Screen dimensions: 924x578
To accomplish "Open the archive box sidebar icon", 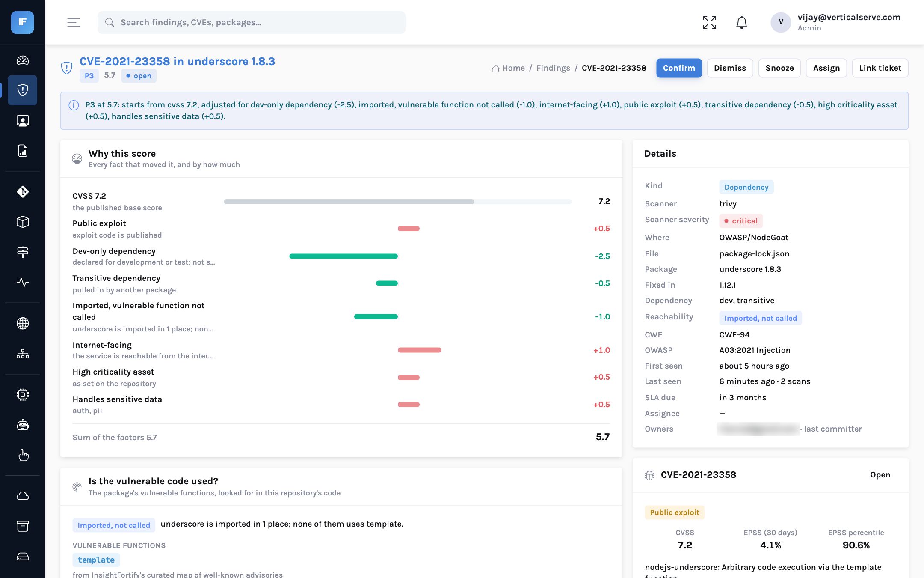I will 23,526.
